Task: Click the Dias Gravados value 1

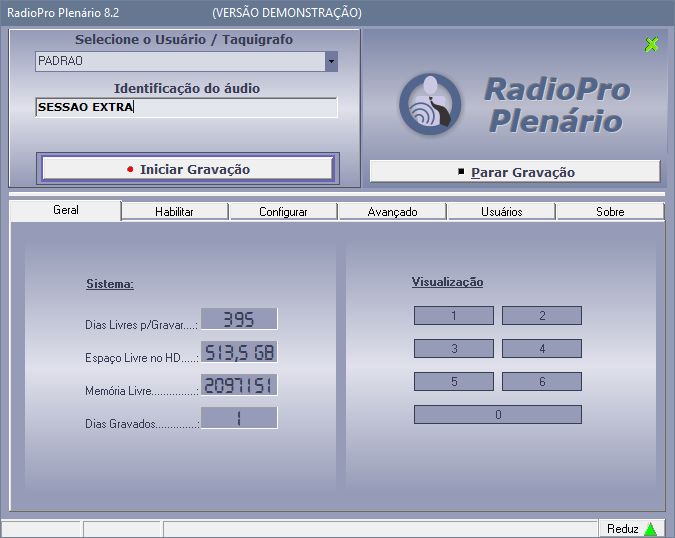Action: tap(239, 418)
